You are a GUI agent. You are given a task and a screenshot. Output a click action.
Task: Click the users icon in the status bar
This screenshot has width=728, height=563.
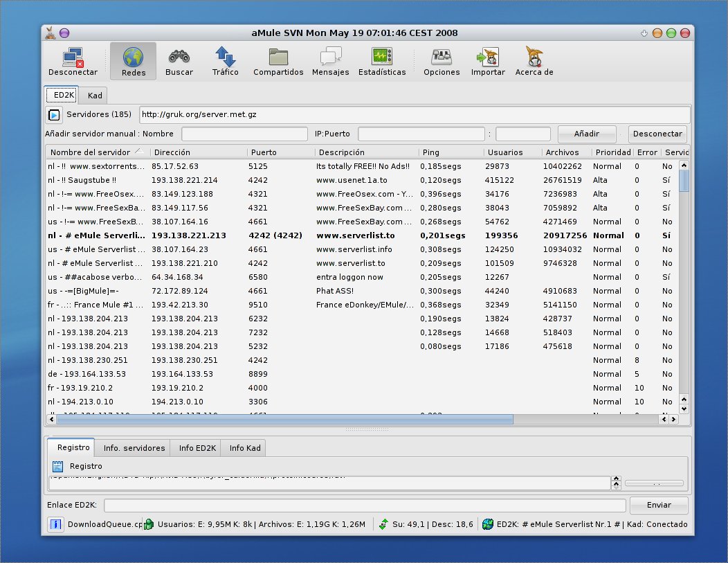(149, 524)
